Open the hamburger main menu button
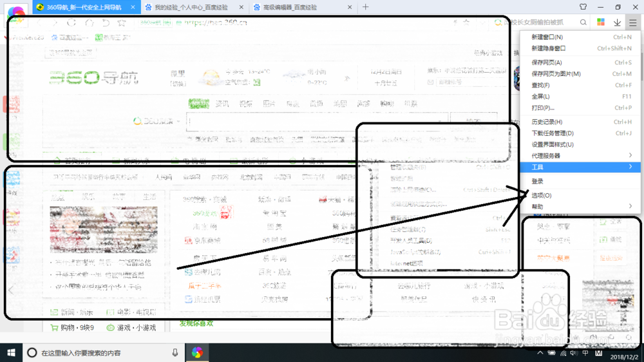Screen dimensions: 644x362 (x=633, y=23)
